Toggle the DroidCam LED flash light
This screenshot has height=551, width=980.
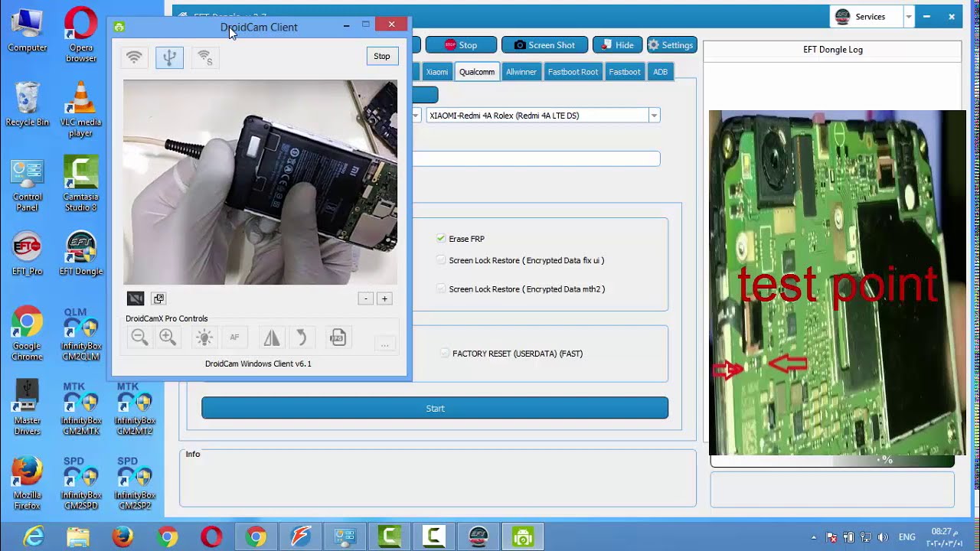pos(204,337)
